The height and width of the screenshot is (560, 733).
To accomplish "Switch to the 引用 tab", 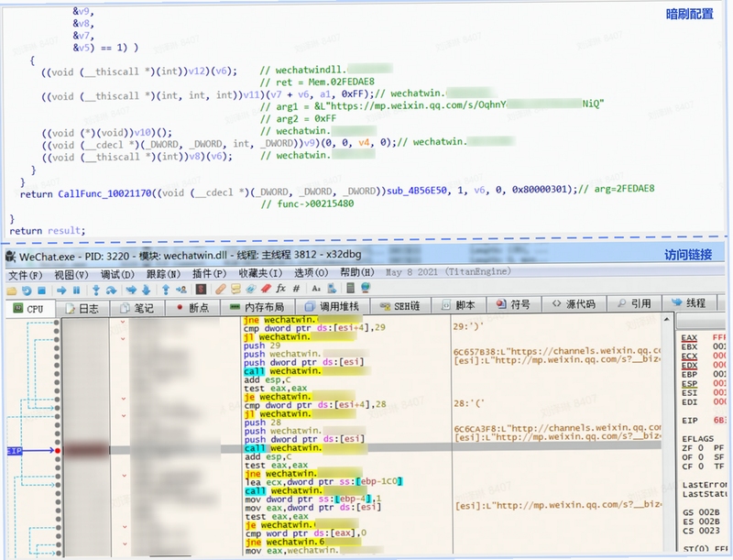I will 634,304.
